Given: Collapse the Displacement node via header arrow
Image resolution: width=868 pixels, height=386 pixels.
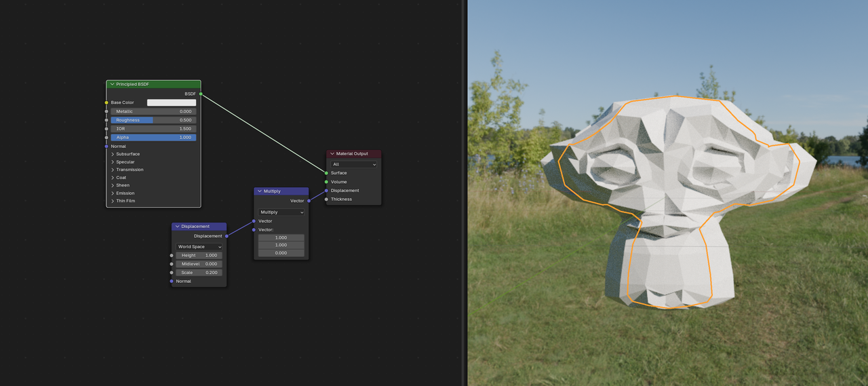Looking at the screenshot, I should [177, 227].
